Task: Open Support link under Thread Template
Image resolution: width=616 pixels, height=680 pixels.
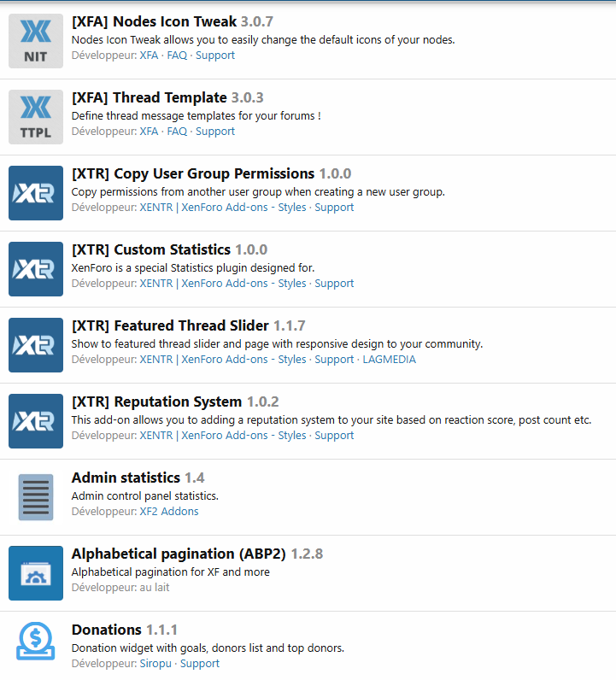Action: coord(215,132)
